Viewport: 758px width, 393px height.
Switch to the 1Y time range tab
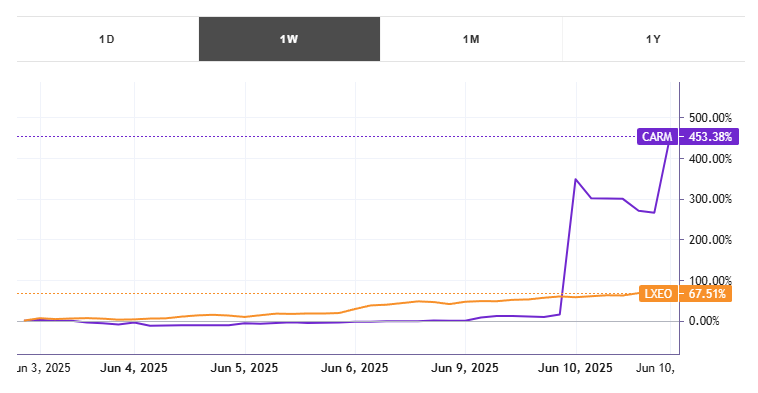tap(653, 39)
